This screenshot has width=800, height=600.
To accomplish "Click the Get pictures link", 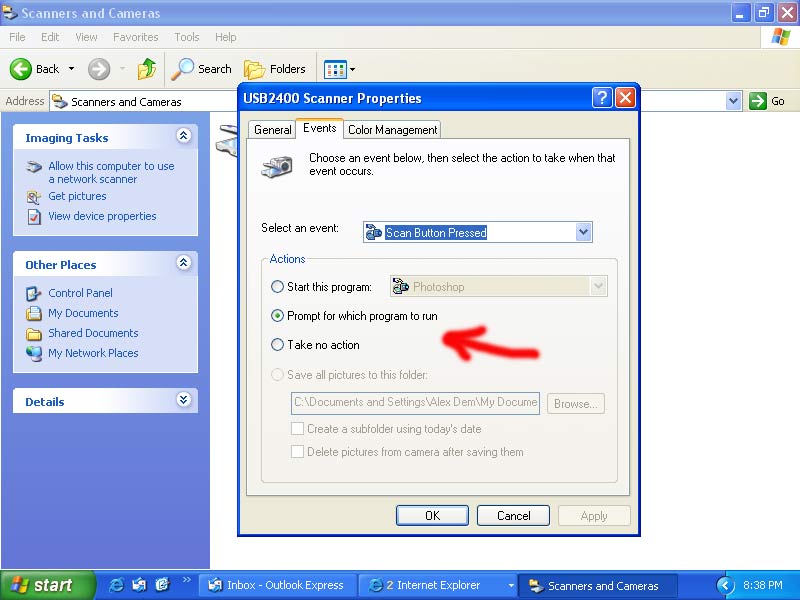I will click(x=78, y=196).
